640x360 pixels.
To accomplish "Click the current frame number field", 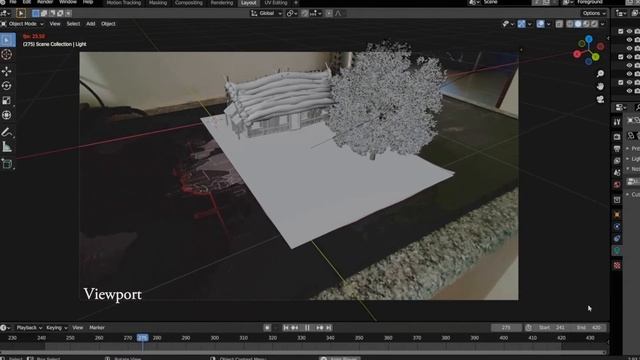I will (506, 328).
